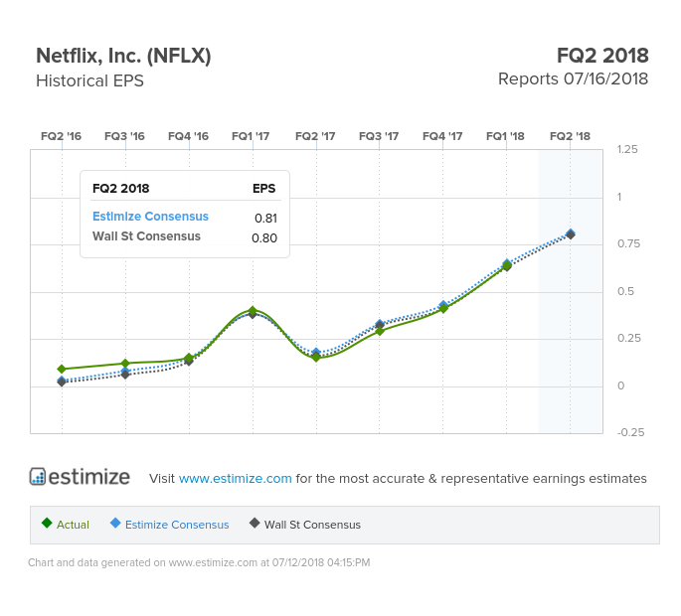Click the FQ2 '18 Wall St consensus data point
This screenshot has width=681, height=616.
coord(571,234)
